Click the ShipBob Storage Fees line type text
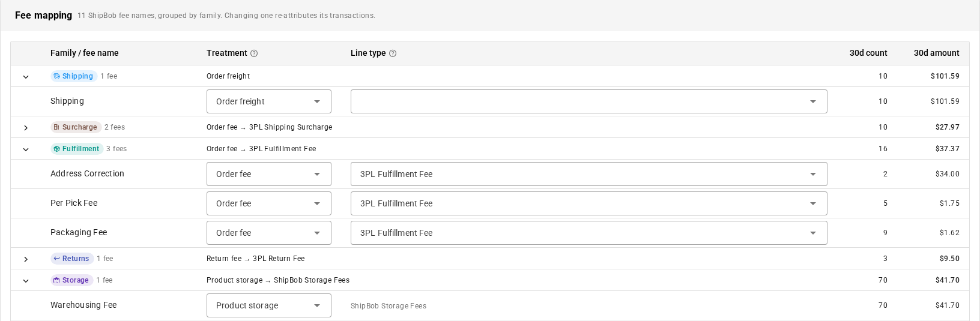Image resolution: width=980 pixels, height=321 pixels. (x=389, y=306)
